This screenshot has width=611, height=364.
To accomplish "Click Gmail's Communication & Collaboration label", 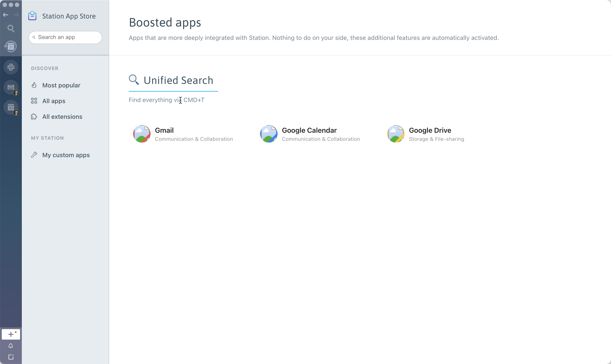I will 194,139.
